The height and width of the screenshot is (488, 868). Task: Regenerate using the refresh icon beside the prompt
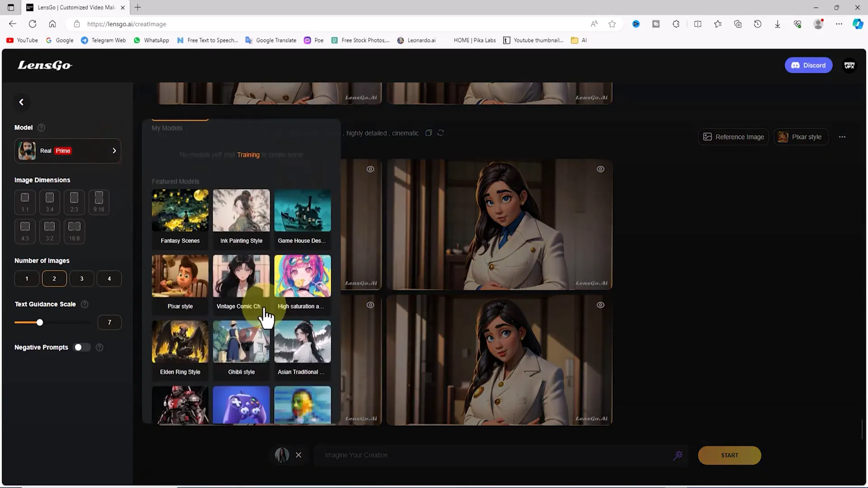[440, 133]
